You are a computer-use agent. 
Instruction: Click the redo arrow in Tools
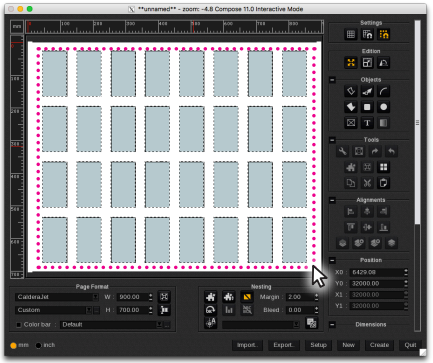click(x=375, y=151)
